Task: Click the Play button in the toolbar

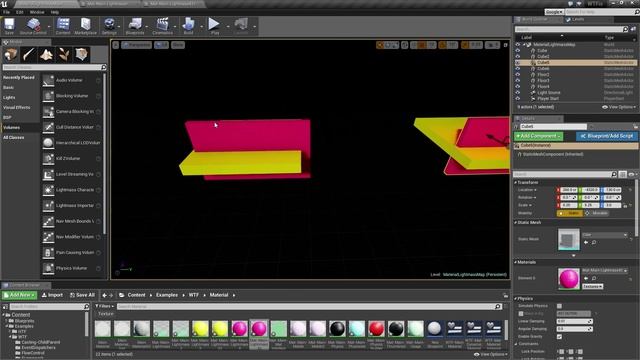Action: [x=214, y=26]
